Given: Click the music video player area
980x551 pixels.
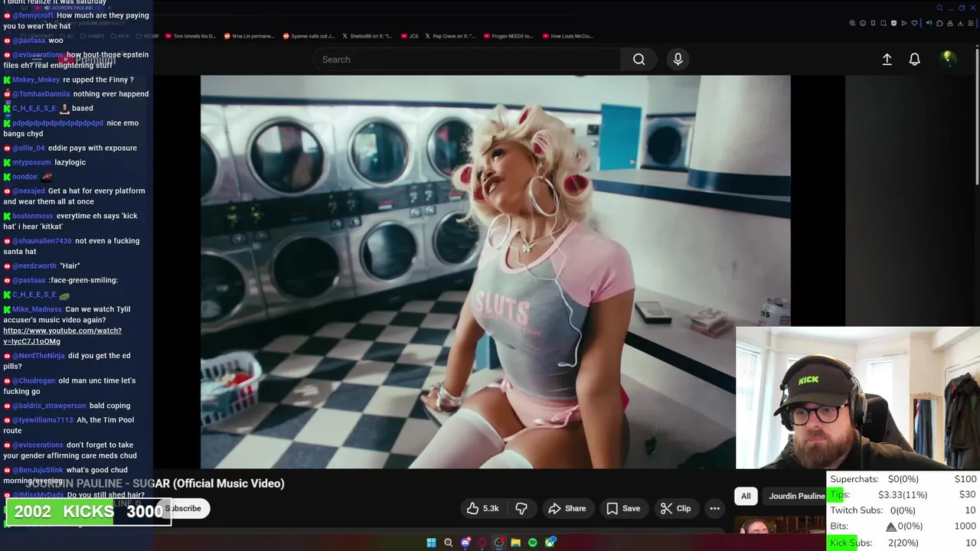Looking at the screenshot, I should point(495,272).
